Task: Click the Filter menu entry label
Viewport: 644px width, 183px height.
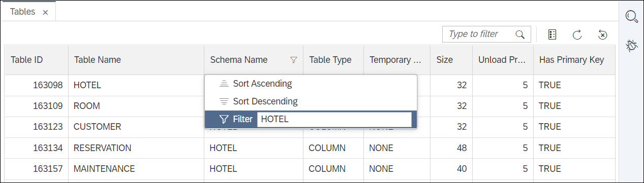Action: coord(242,119)
